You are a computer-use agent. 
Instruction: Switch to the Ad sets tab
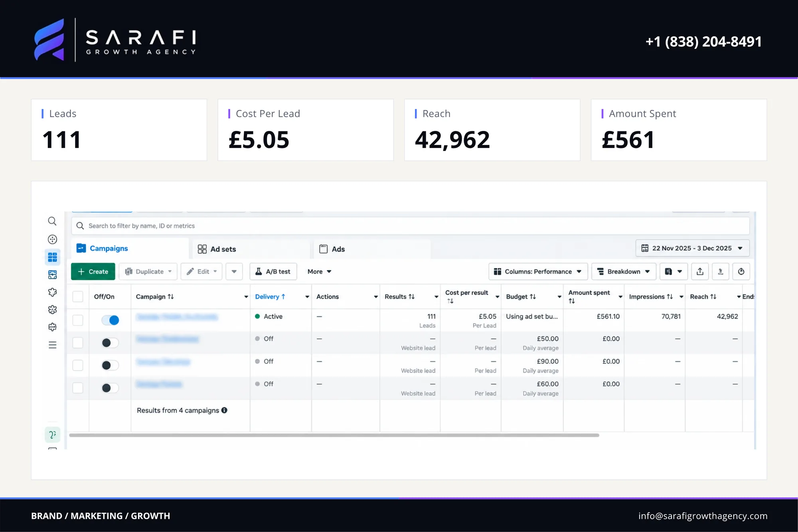[251, 249]
